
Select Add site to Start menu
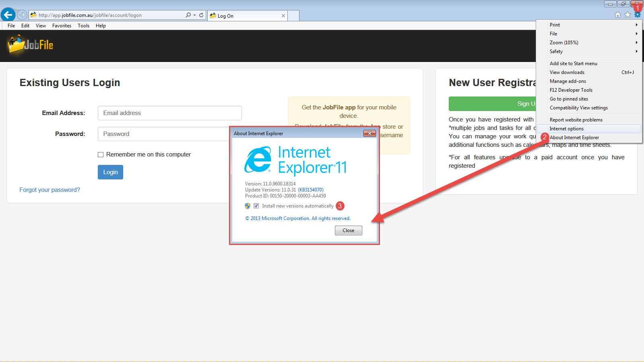coord(589,64)
